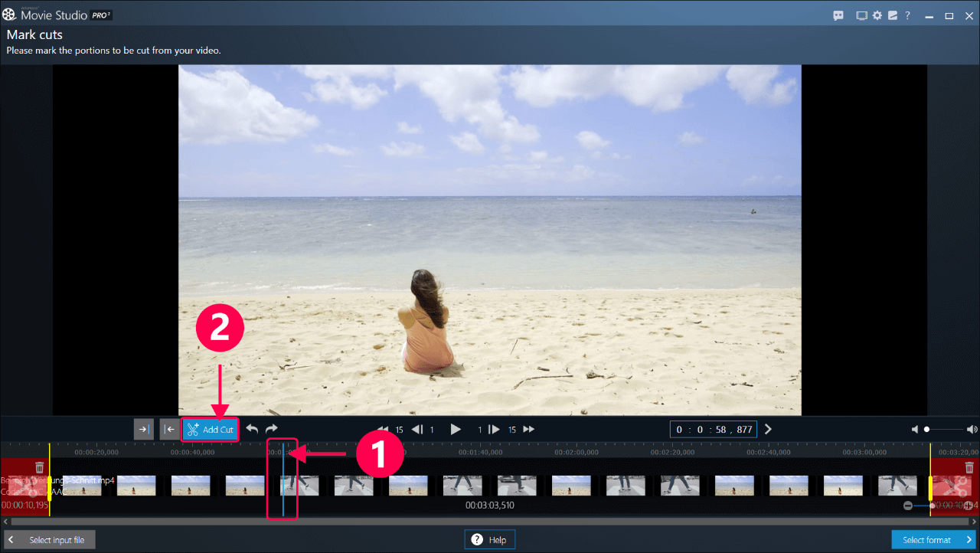Zoom out the timeline with minus icon
980x553 pixels.
tap(908, 506)
